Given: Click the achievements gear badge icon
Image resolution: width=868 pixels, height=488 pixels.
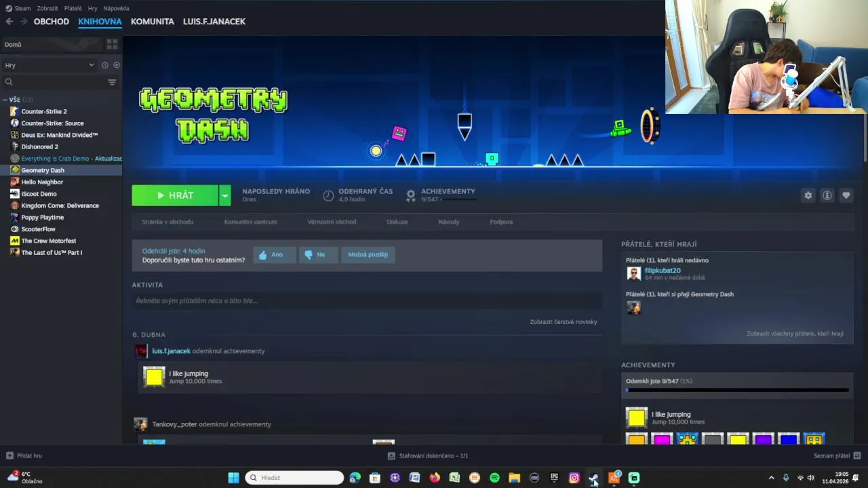Looking at the screenshot, I should pos(410,195).
